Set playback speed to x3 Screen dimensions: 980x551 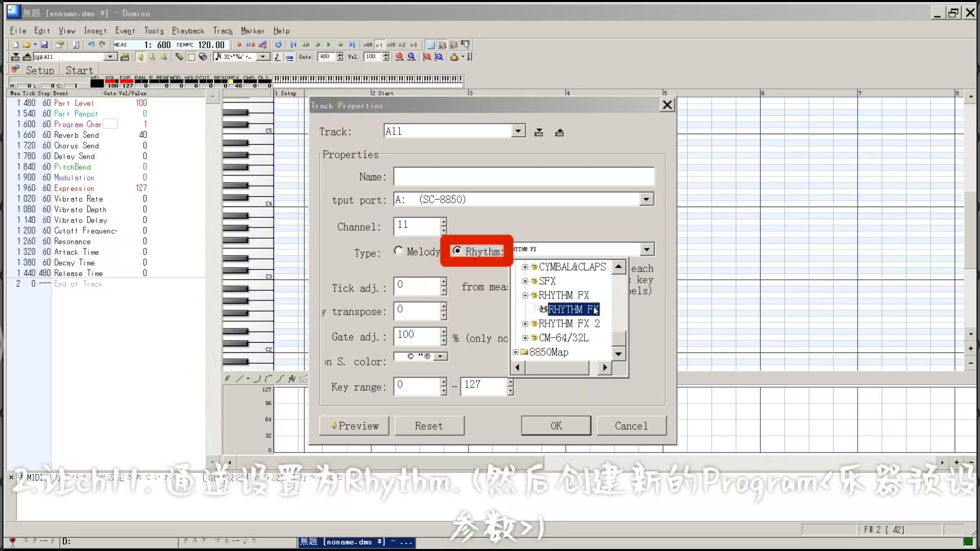click(413, 45)
